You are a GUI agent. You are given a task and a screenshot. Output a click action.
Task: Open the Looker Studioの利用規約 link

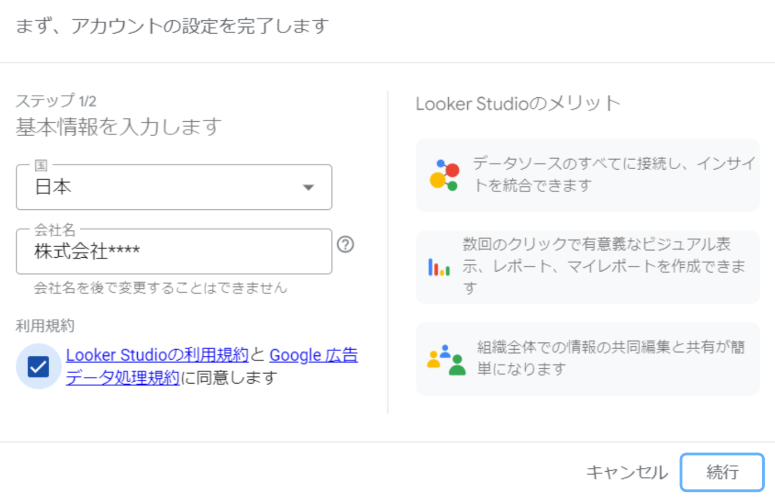157,355
